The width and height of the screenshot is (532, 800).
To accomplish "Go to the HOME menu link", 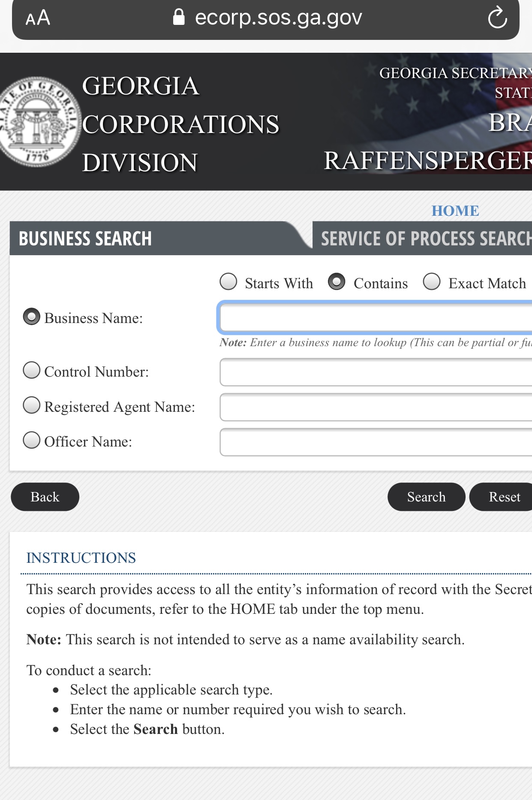I will click(x=455, y=211).
